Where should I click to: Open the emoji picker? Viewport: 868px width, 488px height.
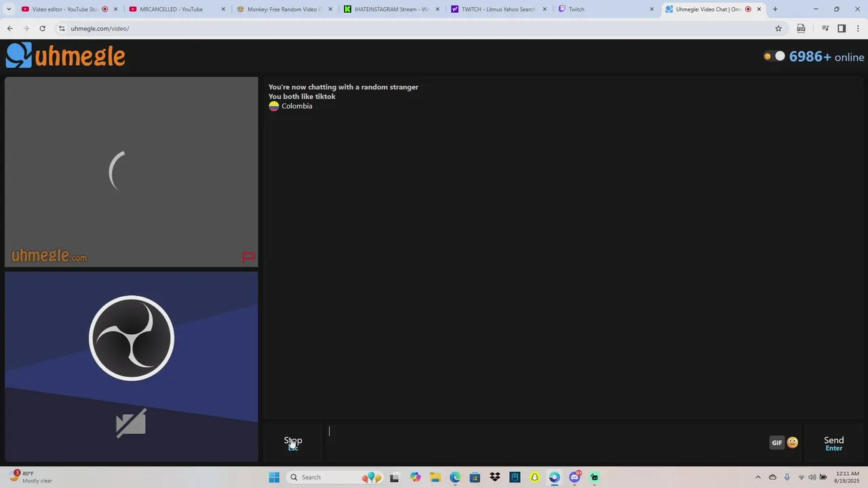pyautogui.click(x=792, y=443)
